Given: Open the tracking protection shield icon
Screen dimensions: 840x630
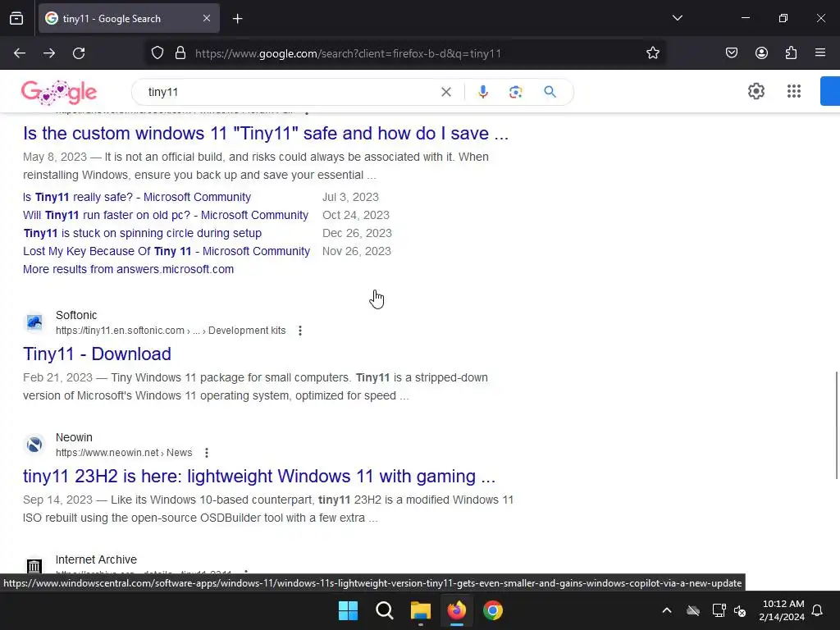Looking at the screenshot, I should tap(157, 53).
